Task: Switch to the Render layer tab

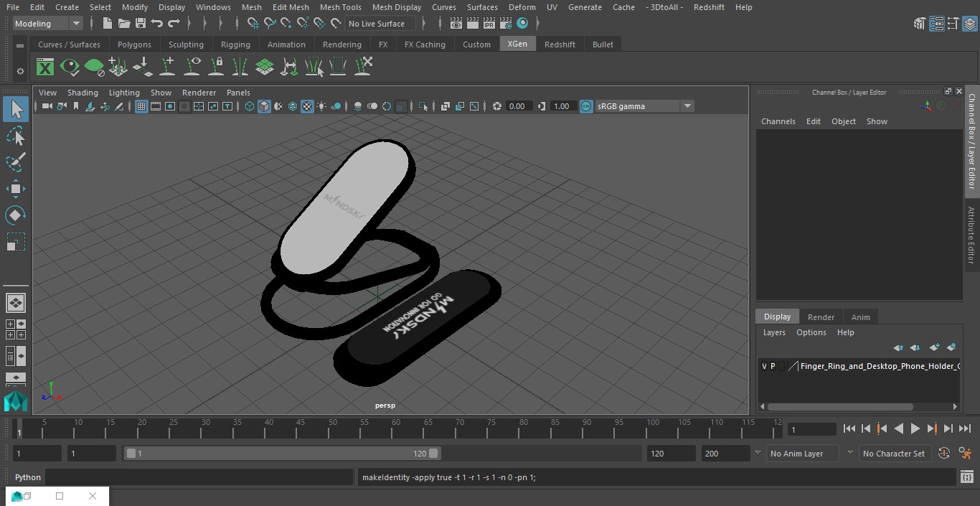Action: pyautogui.click(x=821, y=317)
